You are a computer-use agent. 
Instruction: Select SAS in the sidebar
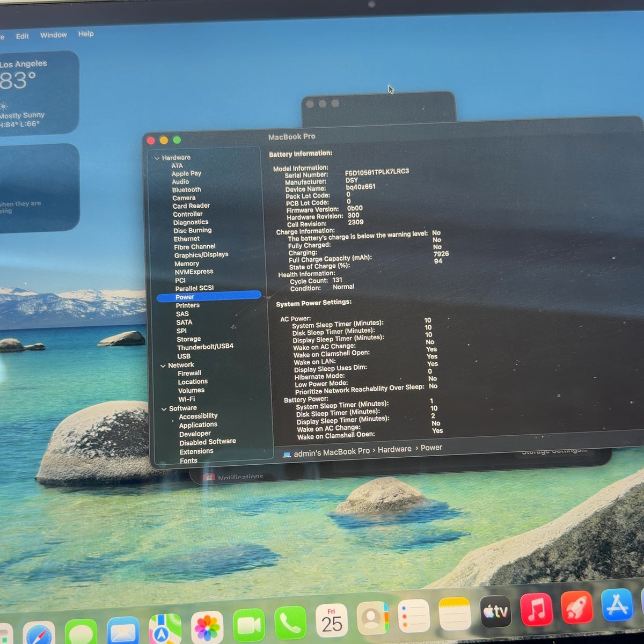tap(182, 314)
